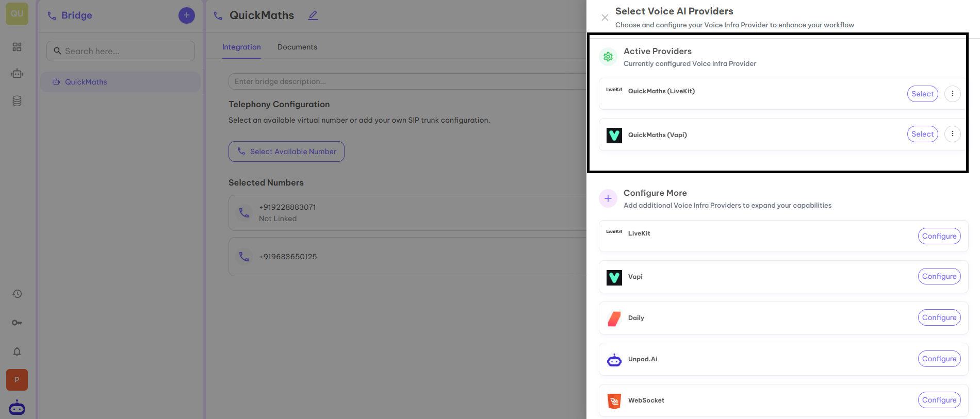Open the history clock icon in sidebar
Viewport: 980px width, 419px height.
point(17,294)
